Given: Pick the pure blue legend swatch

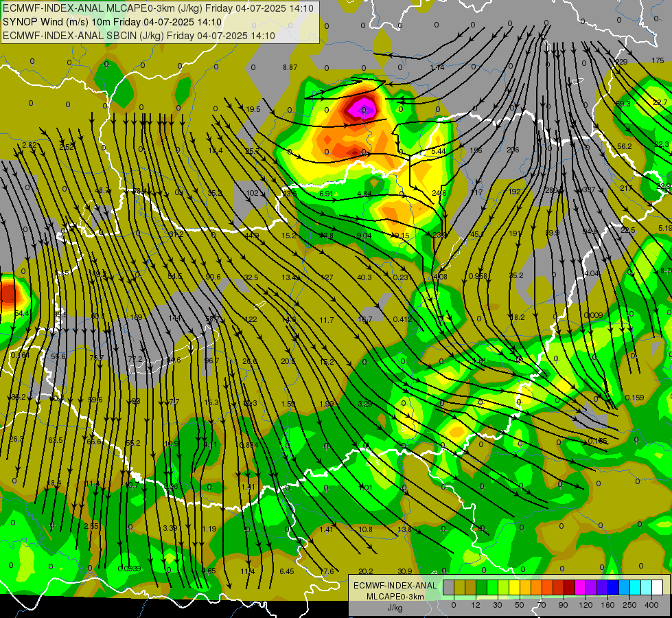Looking at the screenshot, I should coord(613,587).
